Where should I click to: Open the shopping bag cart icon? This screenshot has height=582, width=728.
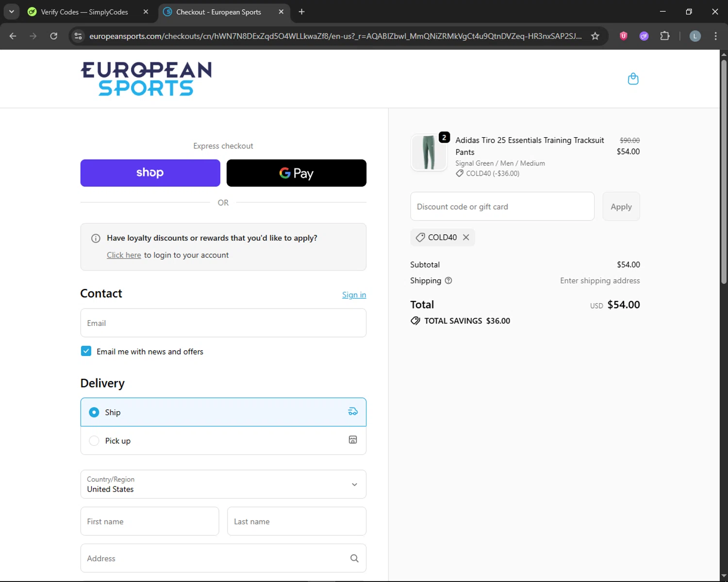coord(633,79)
